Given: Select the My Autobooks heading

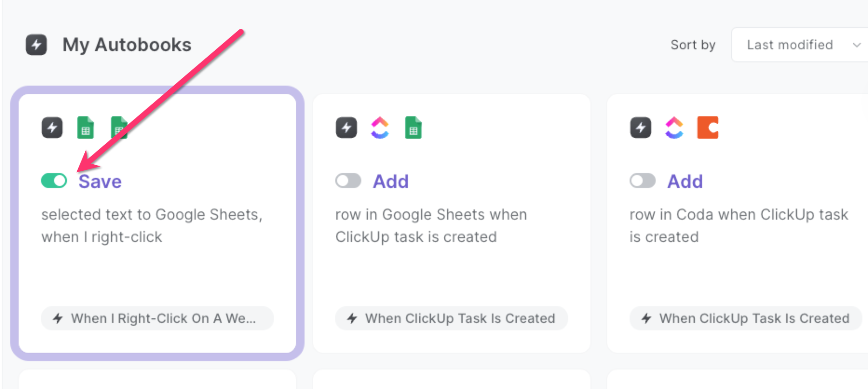Looking at the screenshot, I should [127, 45].
